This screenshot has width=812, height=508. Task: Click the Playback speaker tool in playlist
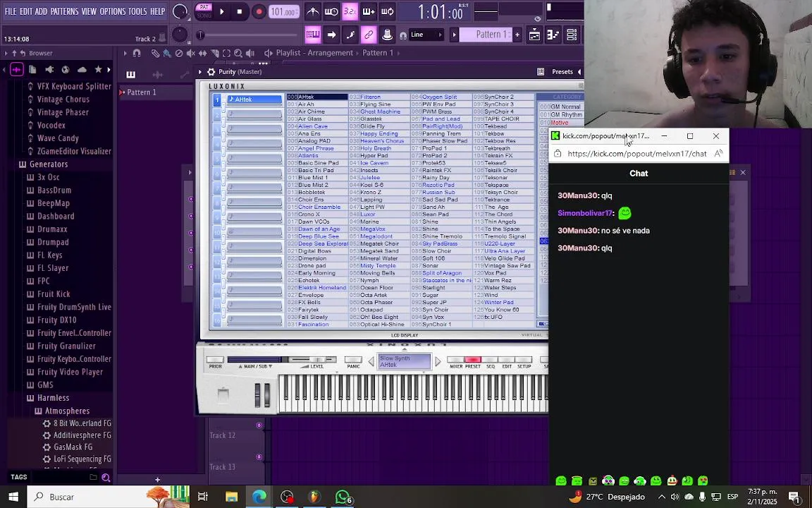(250, 53)
